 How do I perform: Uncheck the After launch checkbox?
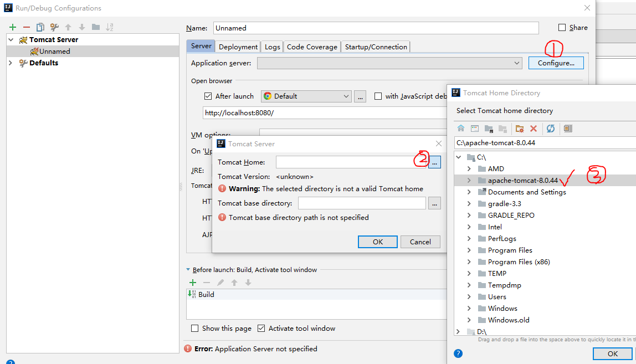208,96
